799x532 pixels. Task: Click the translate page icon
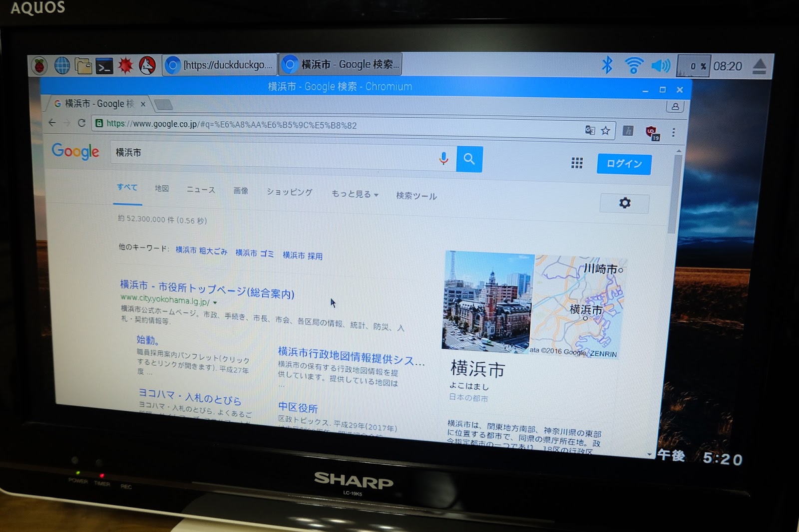click(590, 130)
